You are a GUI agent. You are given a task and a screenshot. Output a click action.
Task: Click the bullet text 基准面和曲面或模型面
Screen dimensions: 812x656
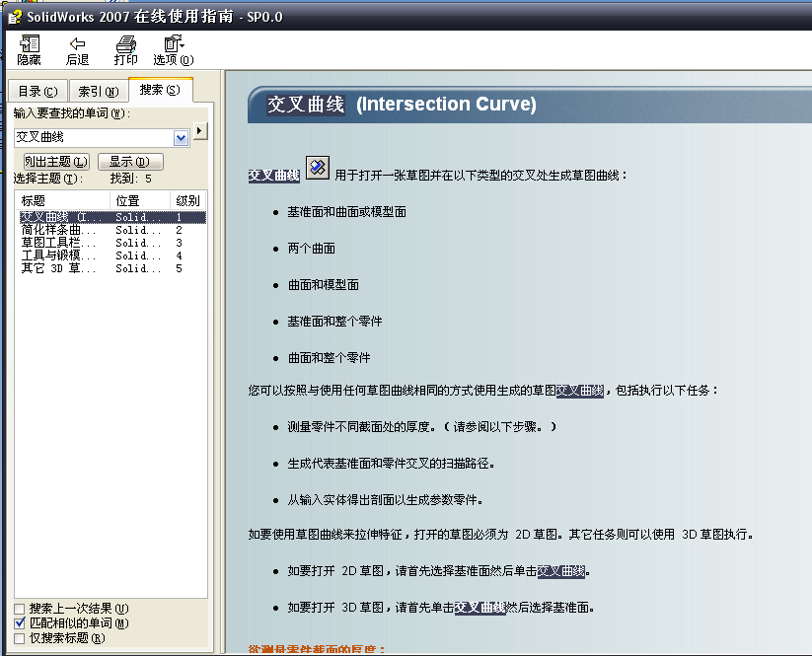[x=347, y=212]
